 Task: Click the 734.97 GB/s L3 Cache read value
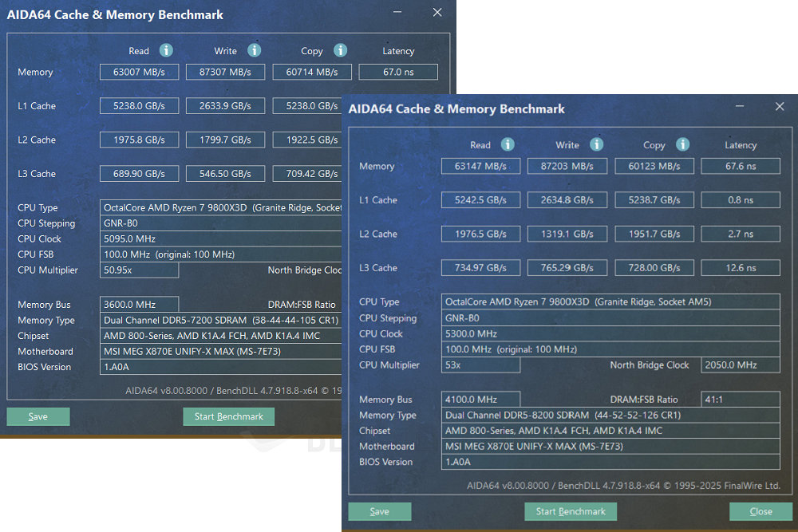(480, 268)
